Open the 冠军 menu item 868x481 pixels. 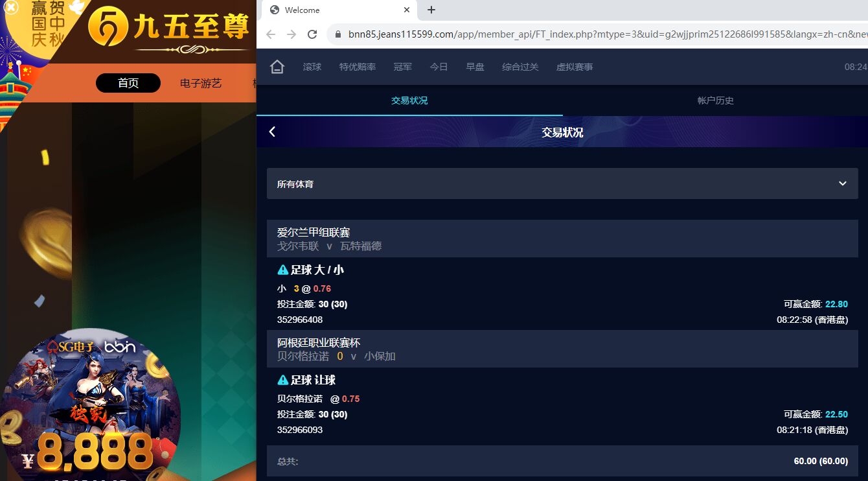(x=403, y=67)
